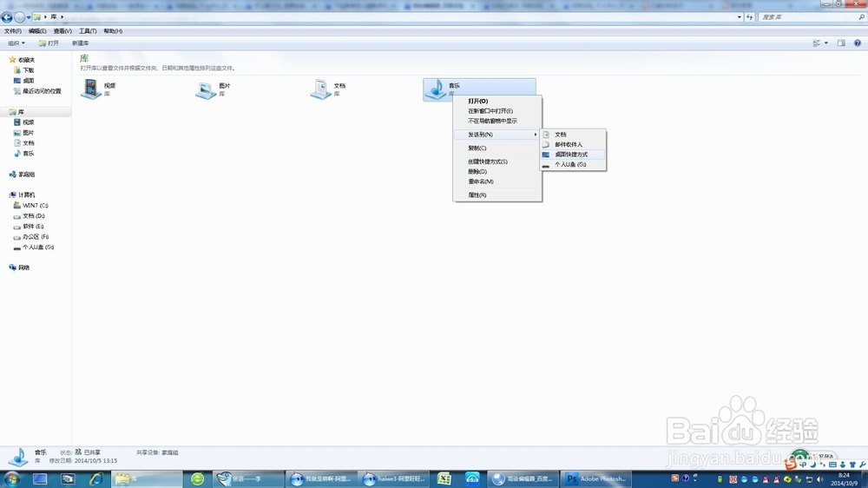Select 下载 under favorites
This screenshot has height=488, width=868.
29,69
